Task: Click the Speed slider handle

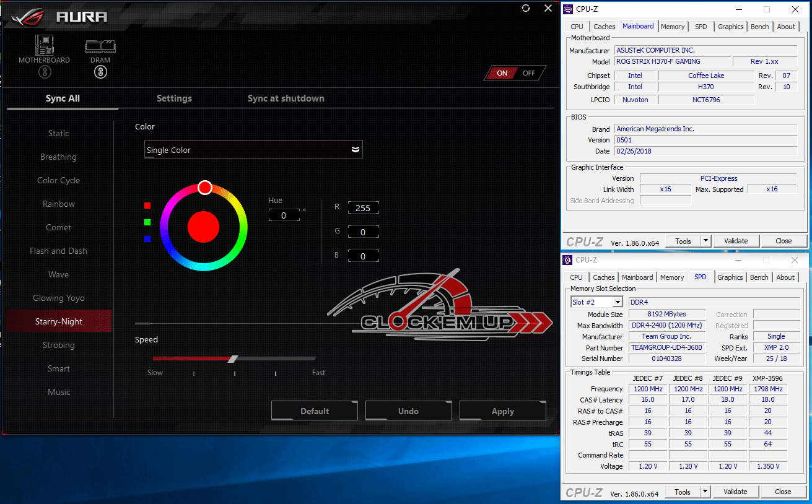Action: (233, 358)
